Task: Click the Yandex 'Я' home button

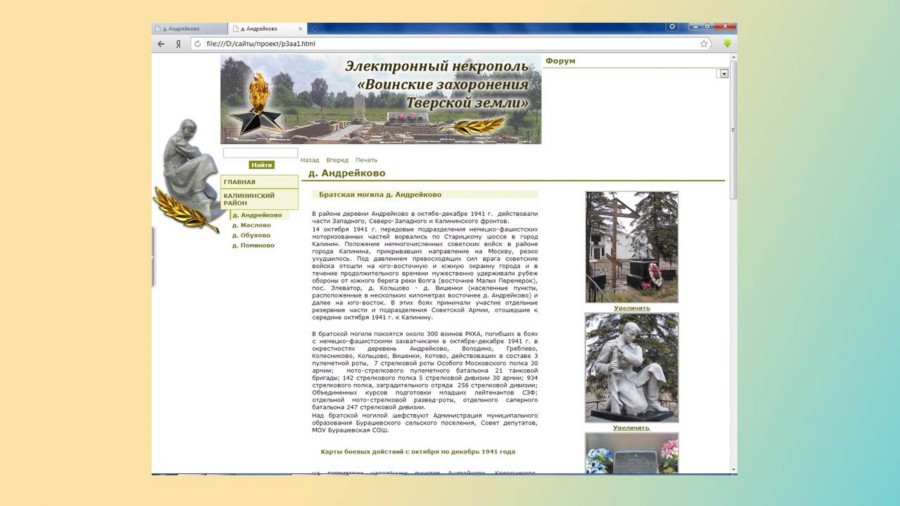Action: (177, 44)
